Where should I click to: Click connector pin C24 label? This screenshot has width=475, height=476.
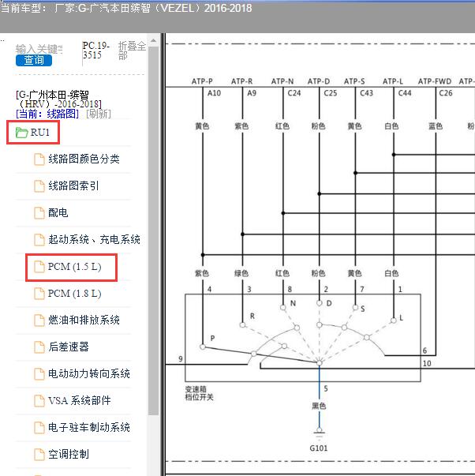point(294,93)
